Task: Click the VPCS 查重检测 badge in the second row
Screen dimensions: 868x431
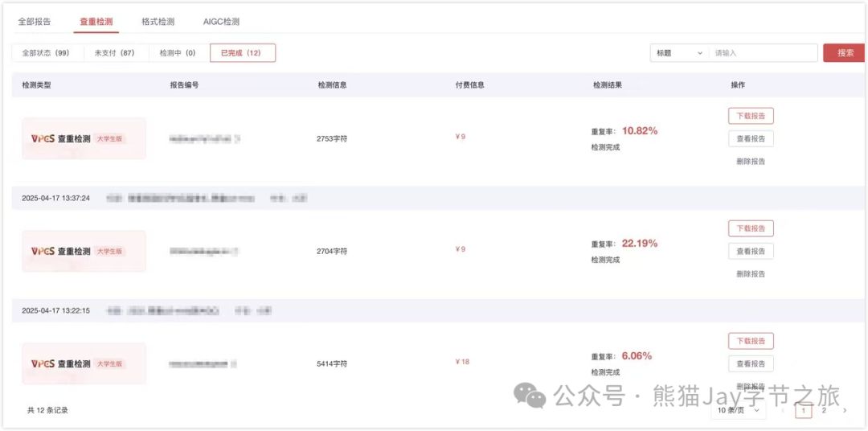Action: click(x=84, y=251)
